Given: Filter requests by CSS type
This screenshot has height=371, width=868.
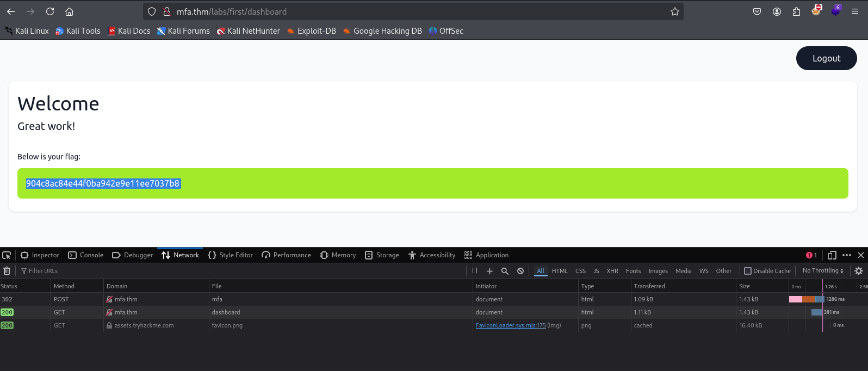Looking at the screenshot, I should pos(580,271).
